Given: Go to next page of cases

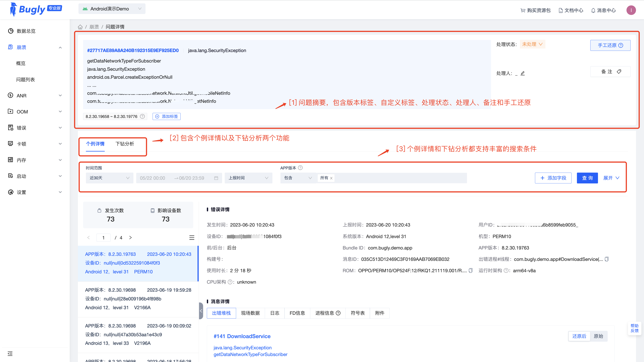Looking at the screenshot, I should tap(130, 238).
